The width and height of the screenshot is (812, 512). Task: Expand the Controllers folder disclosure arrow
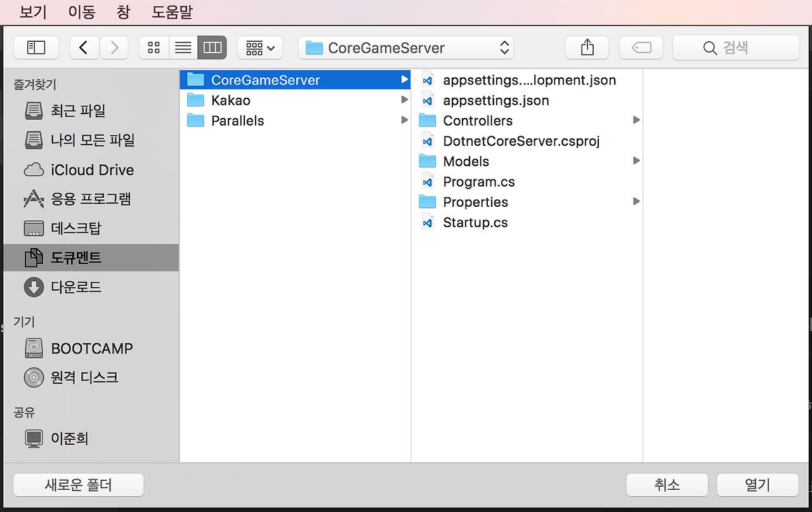[636, 121]
